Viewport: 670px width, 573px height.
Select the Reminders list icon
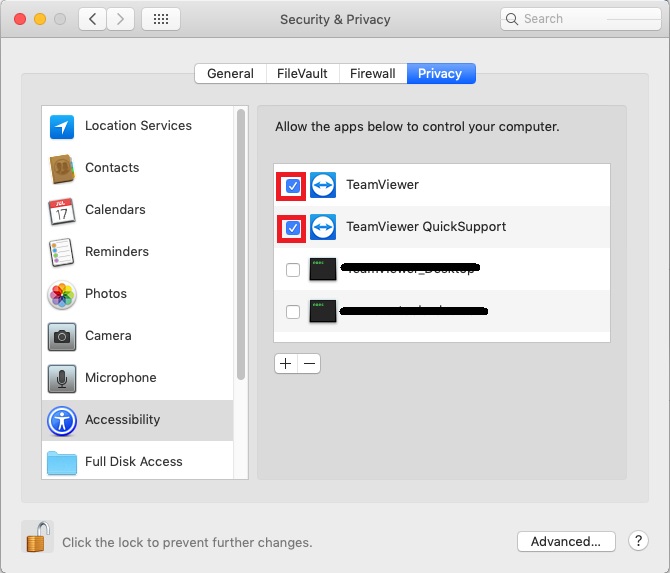click(62, 252)
